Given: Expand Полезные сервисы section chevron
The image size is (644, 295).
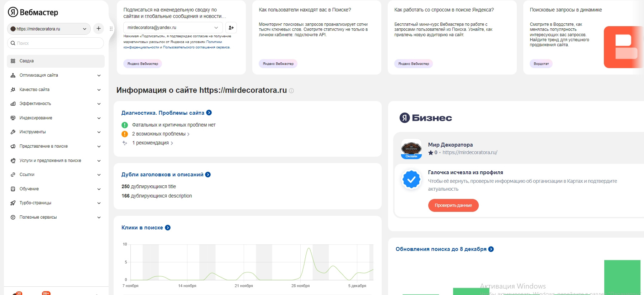Looking at the screenshot, I should coord(99,217).
